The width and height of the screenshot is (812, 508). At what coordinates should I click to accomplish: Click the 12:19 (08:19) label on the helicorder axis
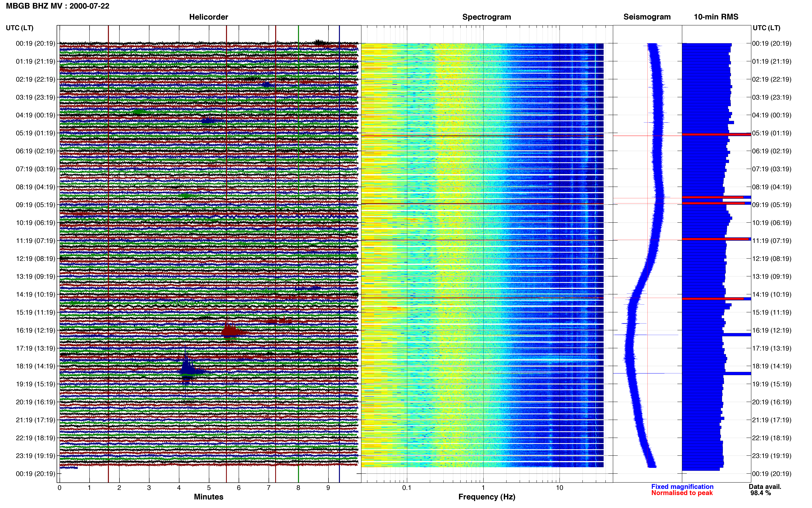(x=36, y=259)
